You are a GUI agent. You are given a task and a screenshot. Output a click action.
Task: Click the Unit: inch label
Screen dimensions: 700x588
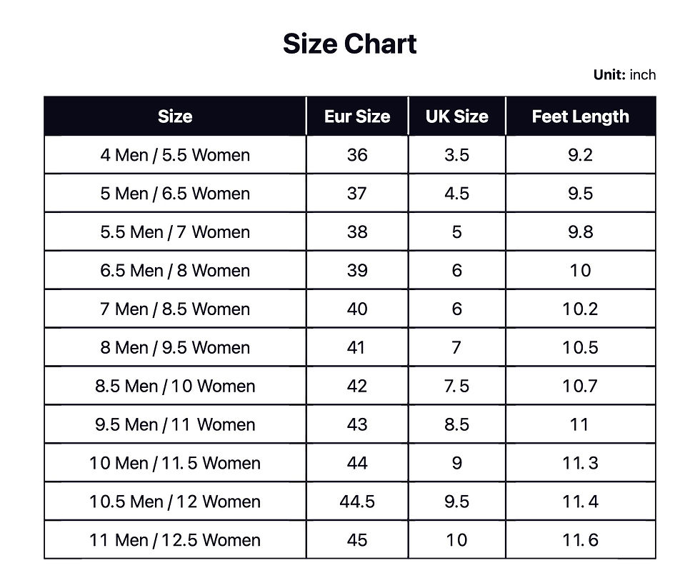pos(624,75)
